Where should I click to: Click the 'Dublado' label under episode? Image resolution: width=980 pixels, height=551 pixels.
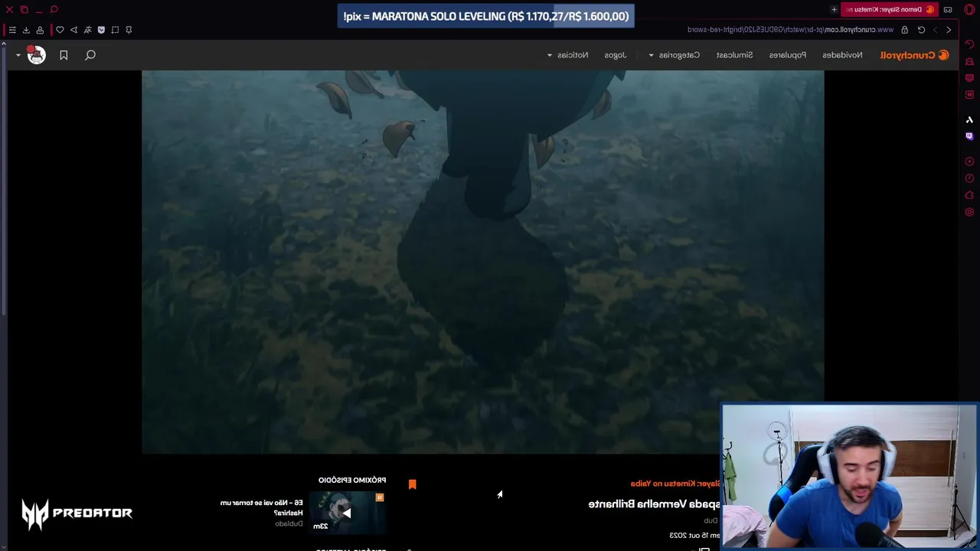289,524
